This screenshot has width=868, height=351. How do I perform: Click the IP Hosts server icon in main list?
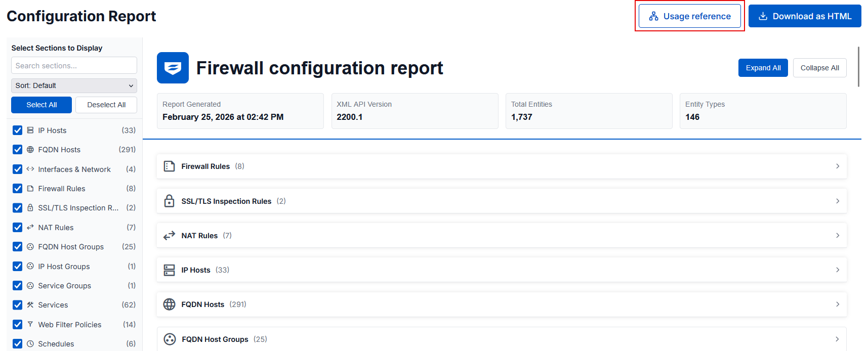point(169,270)
